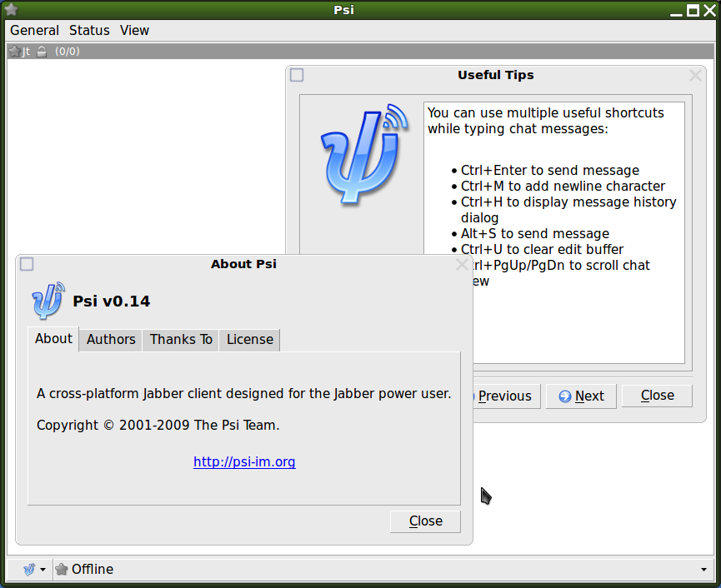Close the About Psi dialog with its Close button
The height and width of the screenshot is (588, 721).
[x=425, y=521]
